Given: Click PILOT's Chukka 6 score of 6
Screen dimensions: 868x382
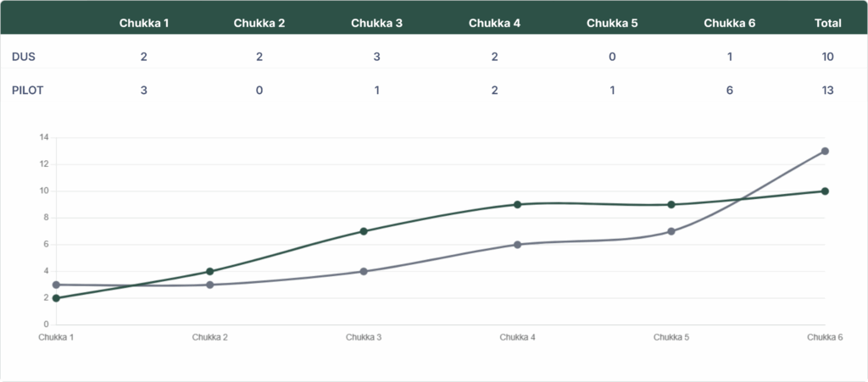Looking at the screenshot, I should pyautogui.click(x=729, y=91).
